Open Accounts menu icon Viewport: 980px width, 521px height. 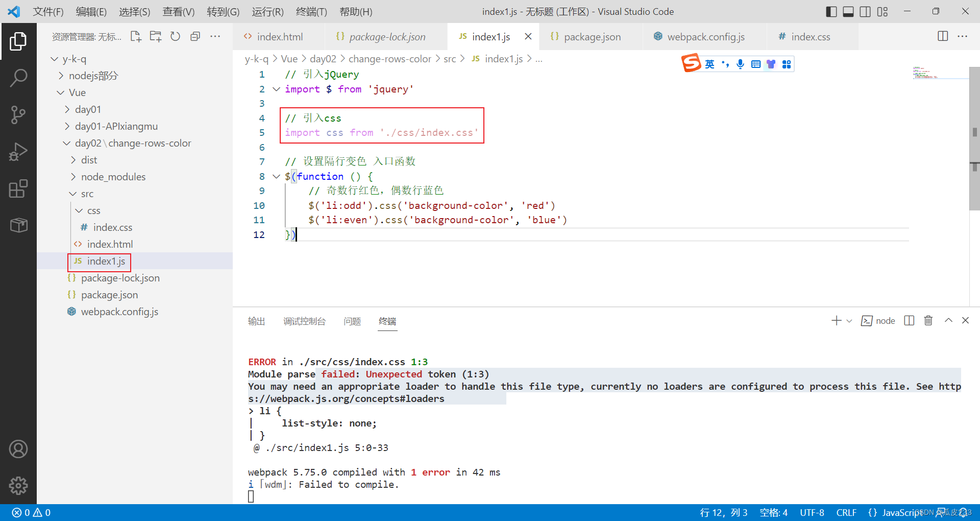[x=18, y=449]
